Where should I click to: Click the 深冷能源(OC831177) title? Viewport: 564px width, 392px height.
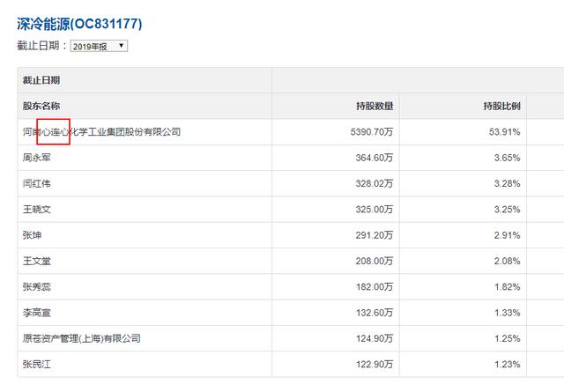(79, 24)
